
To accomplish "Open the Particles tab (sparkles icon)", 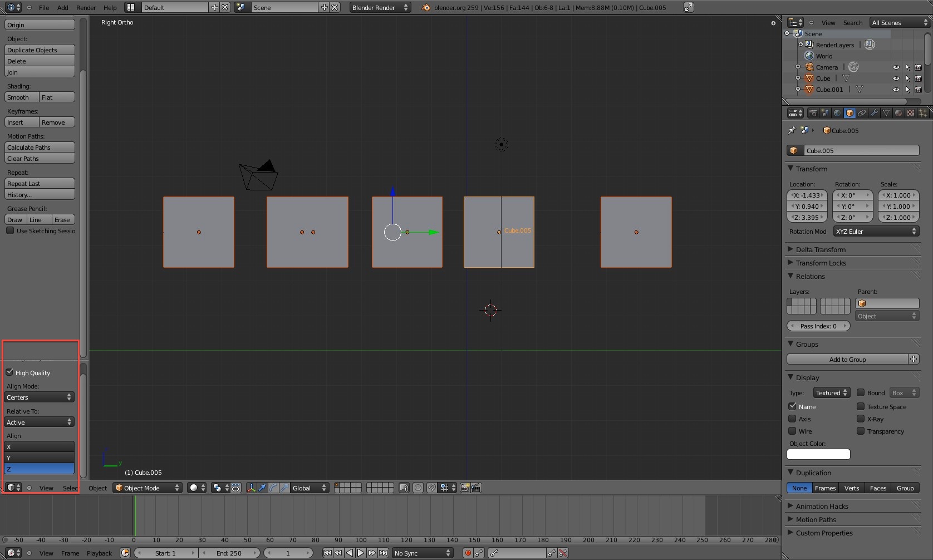I will click(923, 113).
